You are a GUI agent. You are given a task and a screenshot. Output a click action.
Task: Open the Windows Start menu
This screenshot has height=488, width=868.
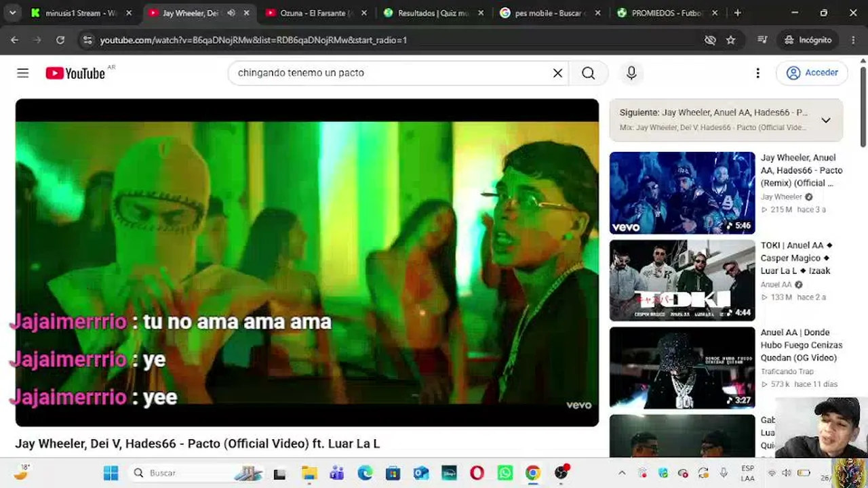point(111,473)
